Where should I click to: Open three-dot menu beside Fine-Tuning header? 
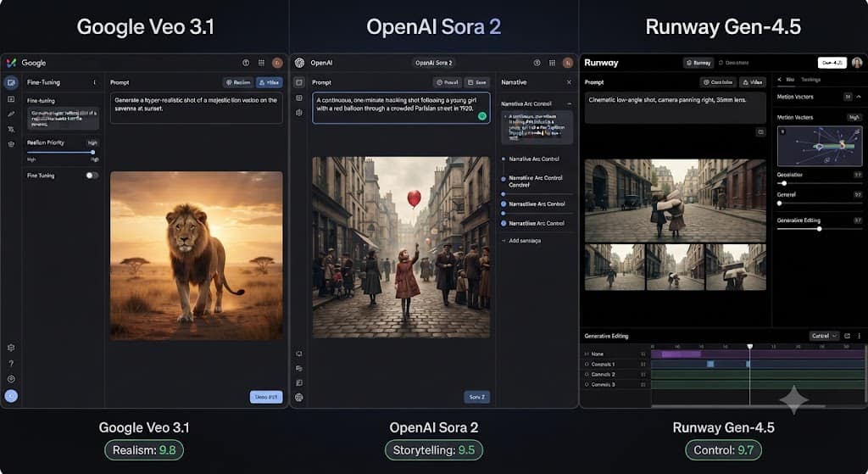94,82
